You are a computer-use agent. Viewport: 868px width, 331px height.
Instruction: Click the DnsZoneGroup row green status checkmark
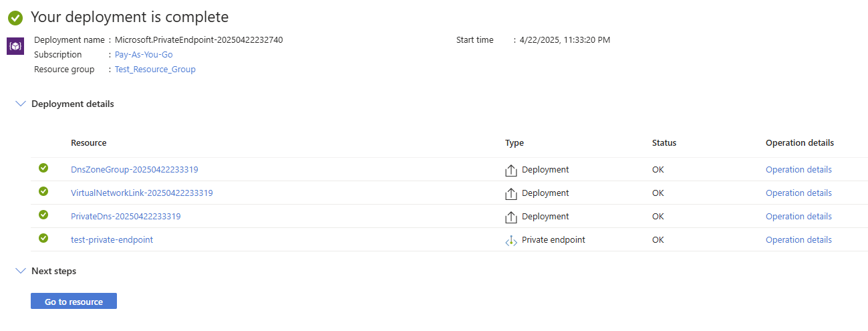pyautogui.click(x=43, y=168)
